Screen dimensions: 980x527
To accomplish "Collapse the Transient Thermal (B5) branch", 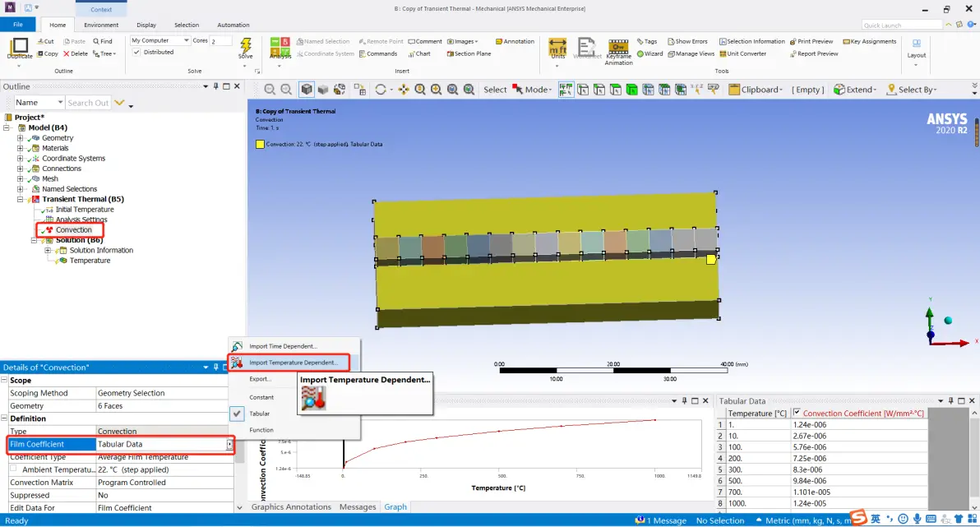I will point(20,200).
